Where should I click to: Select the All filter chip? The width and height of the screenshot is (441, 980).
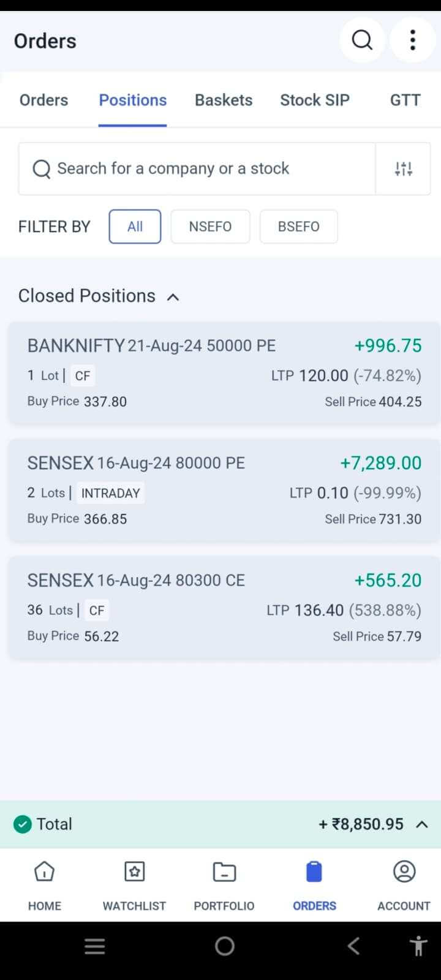pos(135,227)
